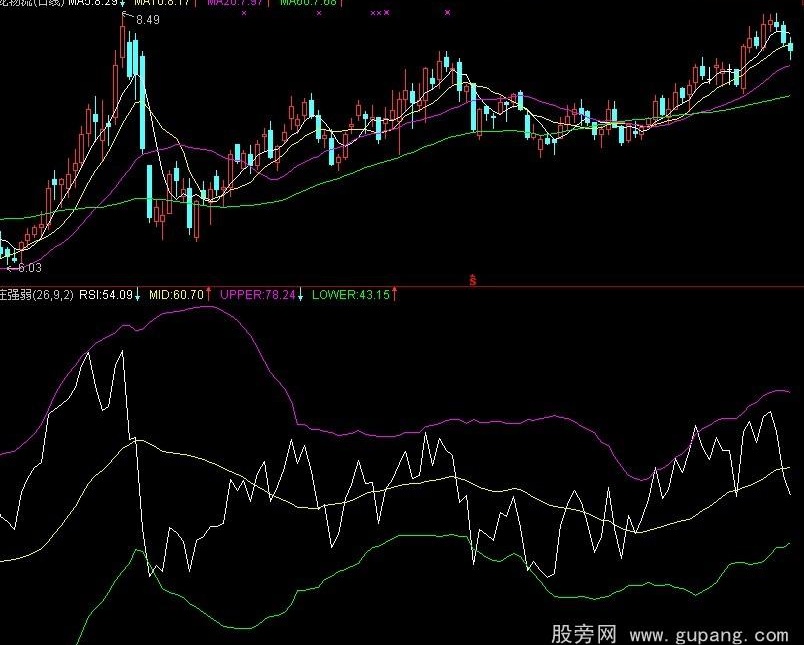The image size is (804, 645).
Task: Select the indicator parameters (26,9,2) label
Action: click(x=53, y=295)
